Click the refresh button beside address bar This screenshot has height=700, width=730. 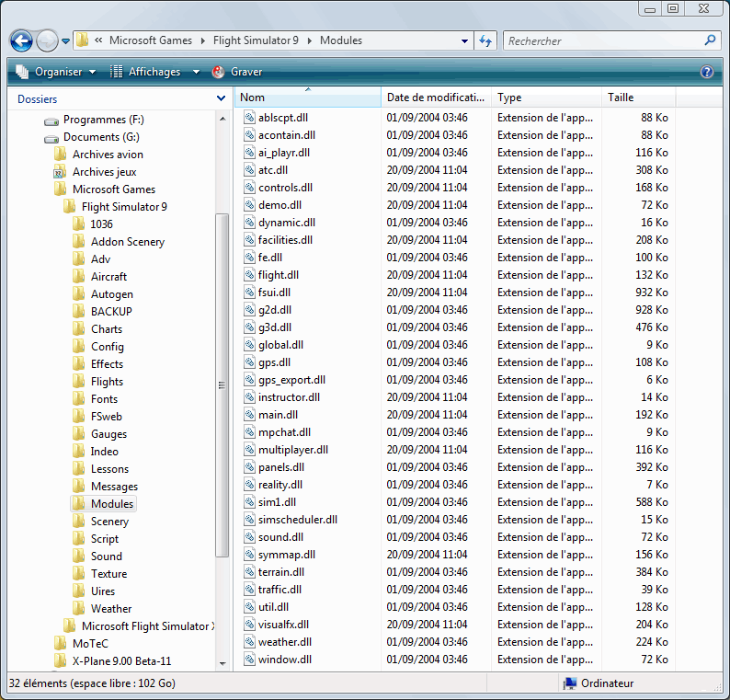coord(486,40)
